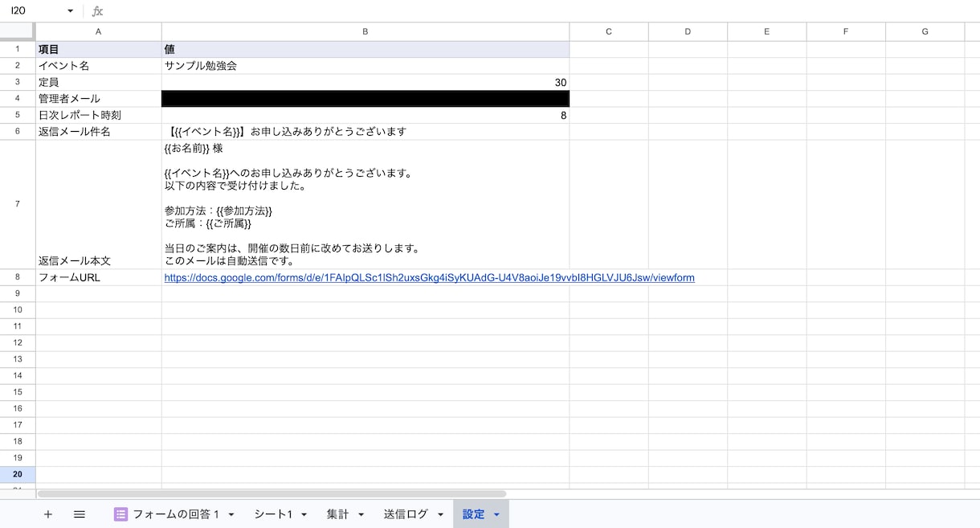Image resolution: width=980 pixels, height=528 pixels.
Task: Click cell フォームURL
Action: (x=99, y=277)
